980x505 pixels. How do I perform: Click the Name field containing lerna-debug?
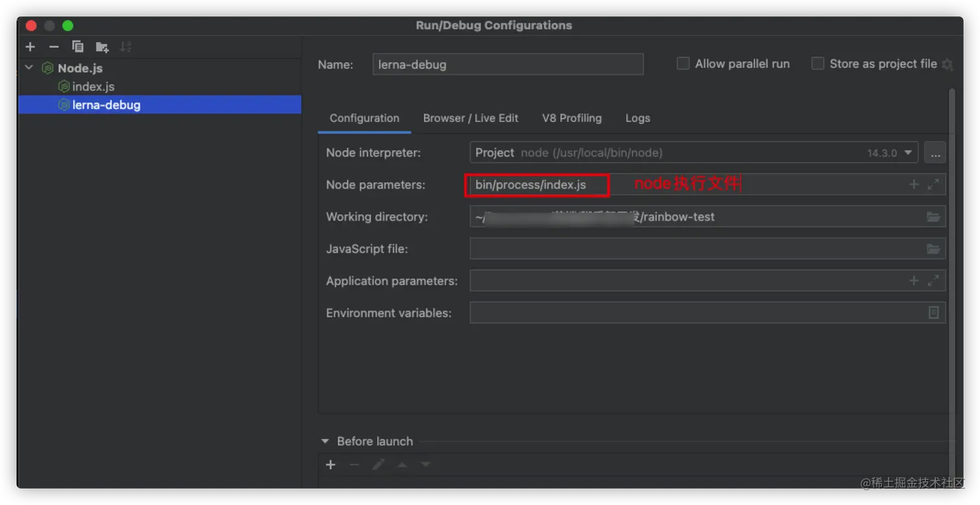[x=508, y=64]
